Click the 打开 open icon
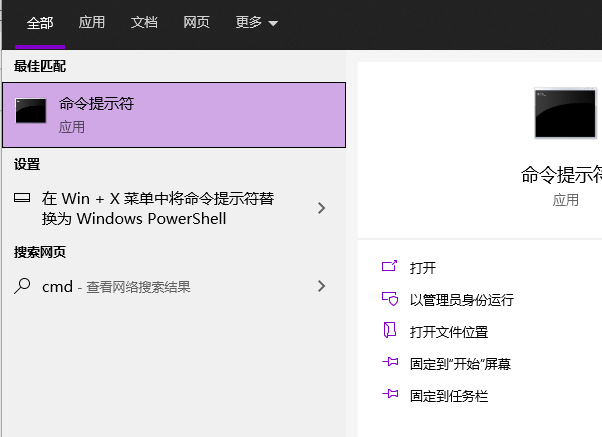Viewport: 602px width, 437px height. (390, 267)
